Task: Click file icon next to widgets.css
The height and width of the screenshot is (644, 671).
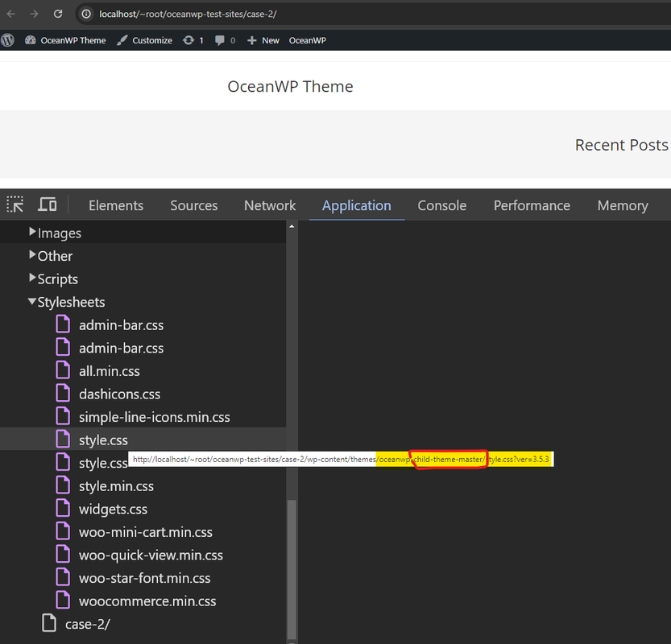Action: click(63, 508)
